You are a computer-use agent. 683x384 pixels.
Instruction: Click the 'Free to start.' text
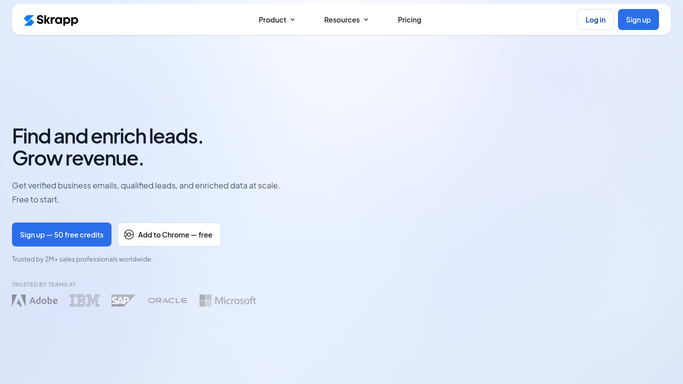(x=35, y=199)
